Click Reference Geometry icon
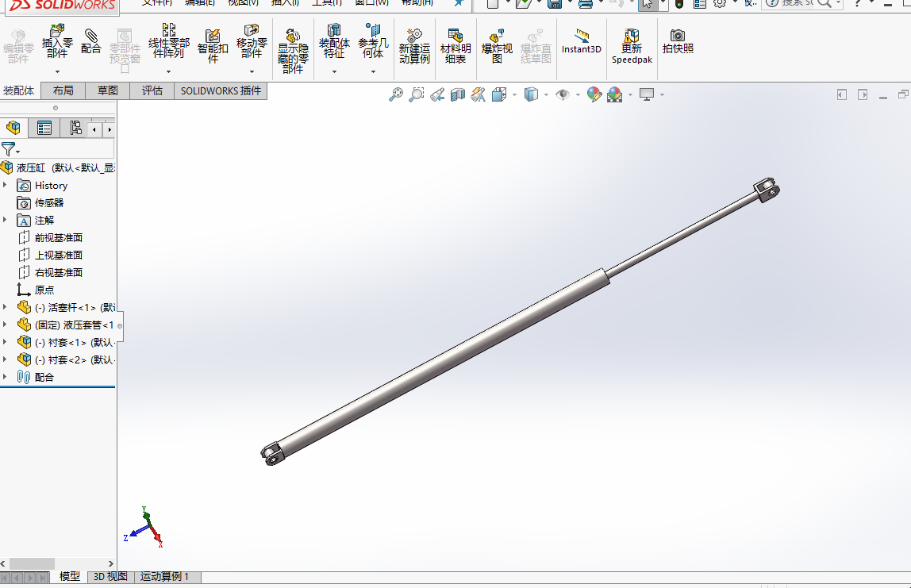The height and width of the screenshot is (588, 911). click(373, 42)
